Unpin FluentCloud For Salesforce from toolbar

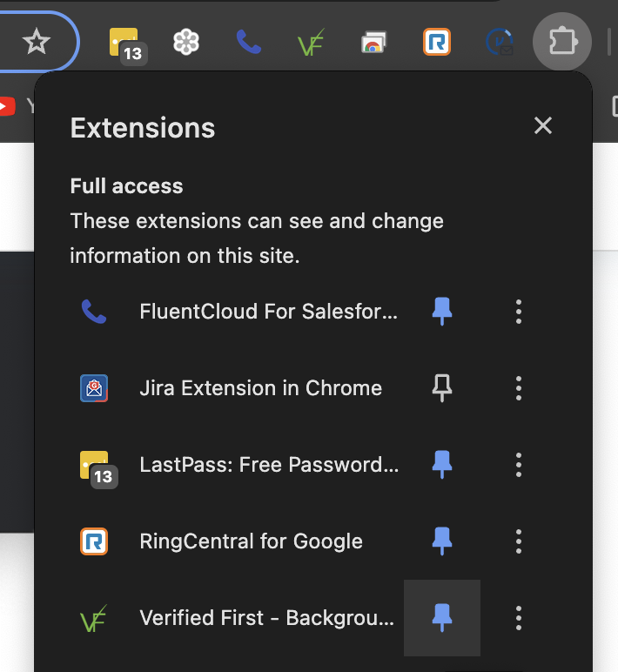pos(442,312)
